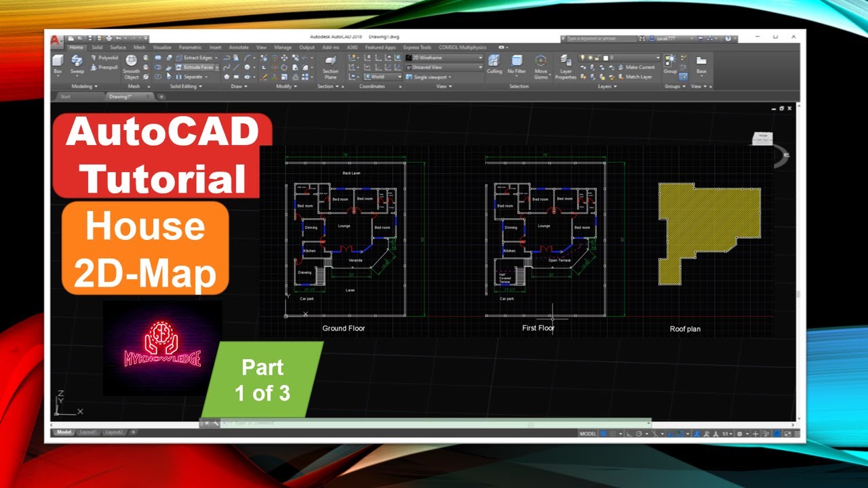Viewport: 868px width, 488px height.
Task: Switch to the Surface ribbon tab
Action: (x=118, y=47)
